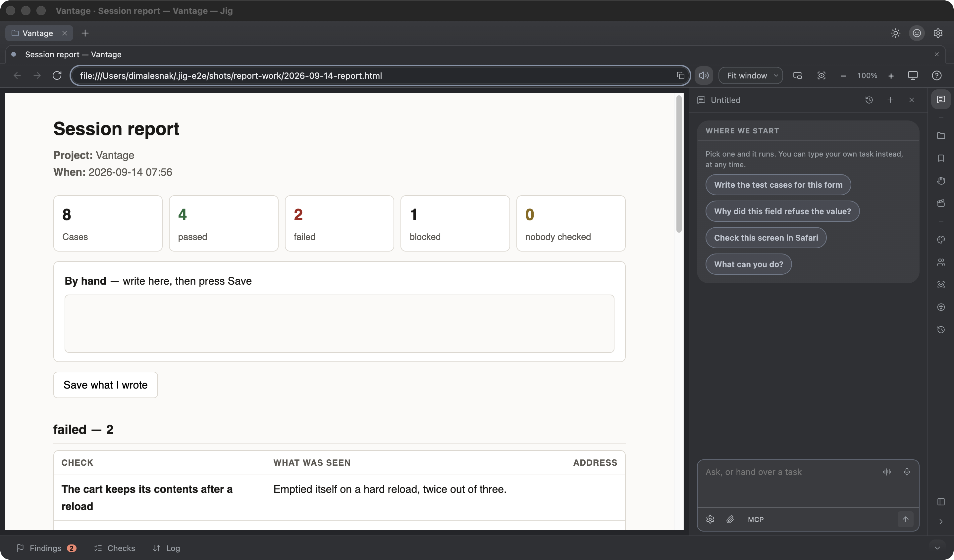The height and width of the screenshot is (560, 954).
Task: Toggle the light theme sun icon
Action: coord(895,33)
